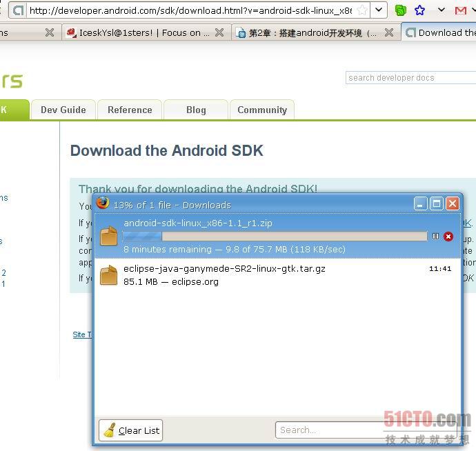Click the blue star bookmarks icon
The width and height of the screenshot is (476, 451).
420,10
